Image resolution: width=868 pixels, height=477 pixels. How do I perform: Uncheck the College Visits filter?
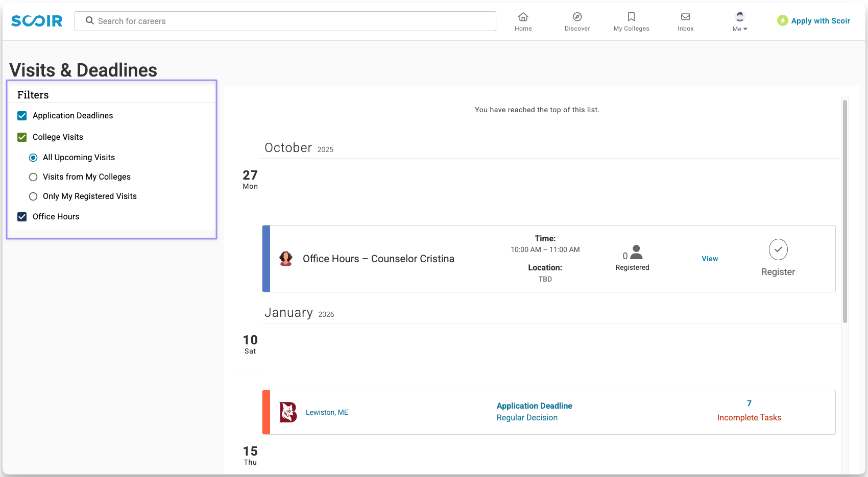click(22, 137)
